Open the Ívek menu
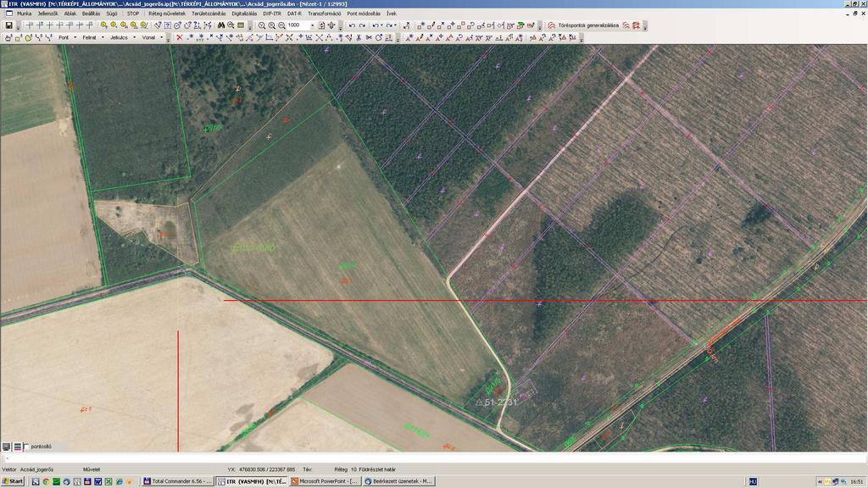The height and width of the screenshot is (488, 868). click(x=392, y=14)
